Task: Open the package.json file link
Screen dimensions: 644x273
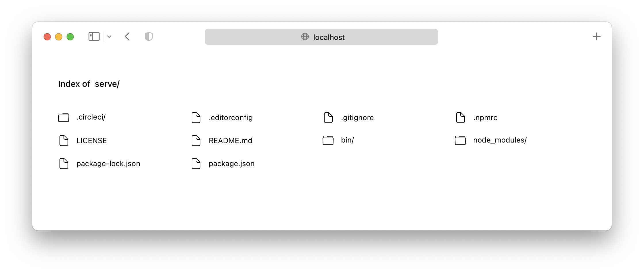Action: tap(231, 164)
